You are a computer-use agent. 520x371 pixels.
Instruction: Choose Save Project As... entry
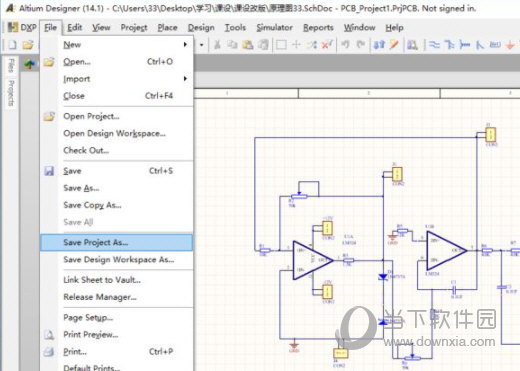tap(117, 242)
